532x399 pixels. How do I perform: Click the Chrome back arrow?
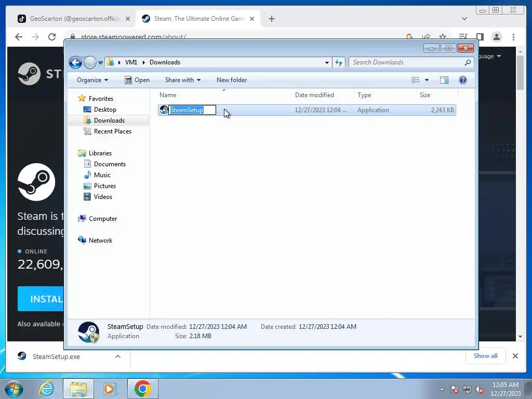point(19,37)
